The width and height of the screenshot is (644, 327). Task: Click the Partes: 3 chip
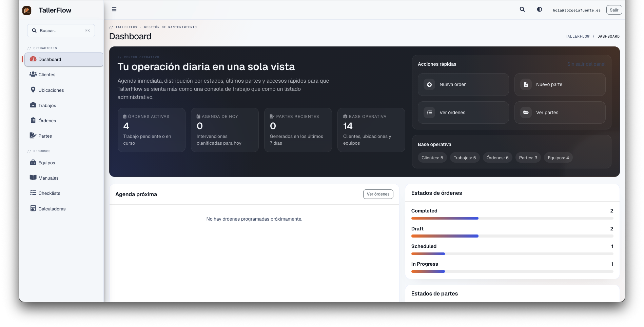528,158
